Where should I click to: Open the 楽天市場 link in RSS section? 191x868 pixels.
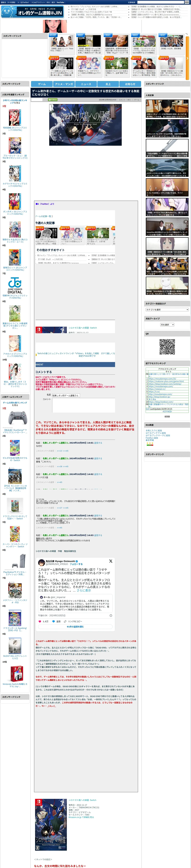coord(150,440)
